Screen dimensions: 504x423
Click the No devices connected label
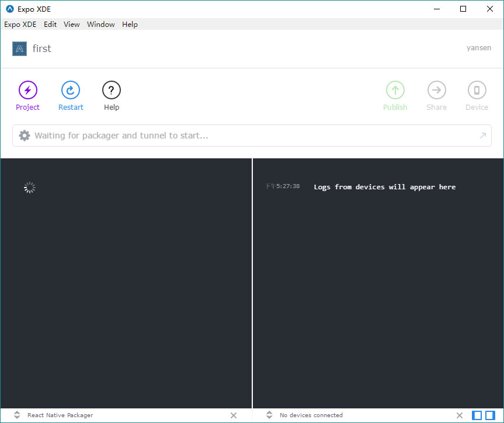[x=311, y=415]
